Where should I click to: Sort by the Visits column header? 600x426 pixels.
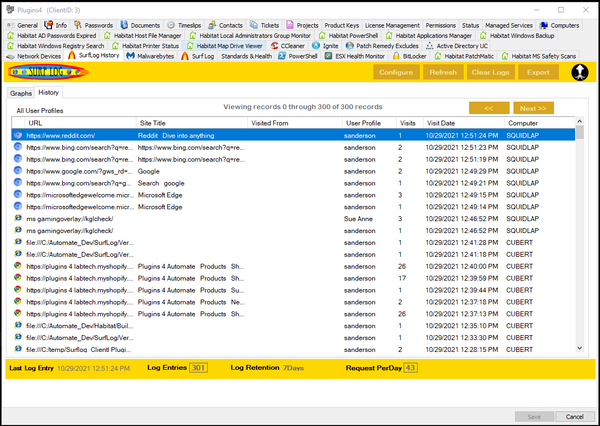click(409, 123)
